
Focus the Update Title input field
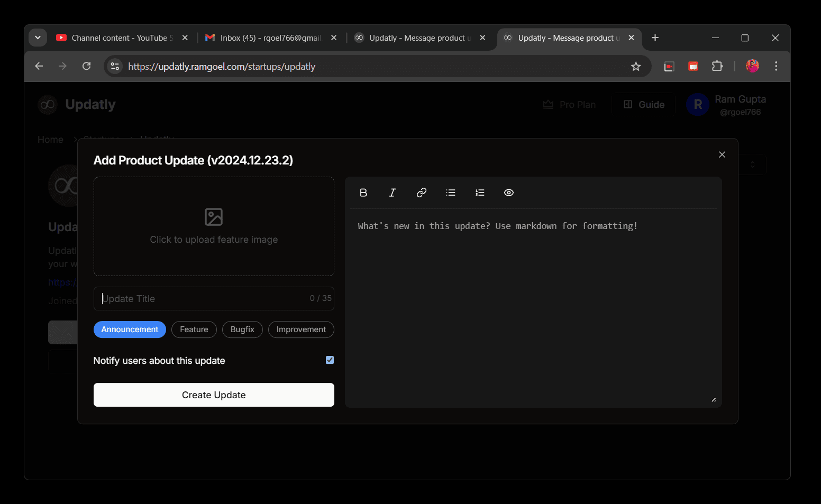[214, 298]
